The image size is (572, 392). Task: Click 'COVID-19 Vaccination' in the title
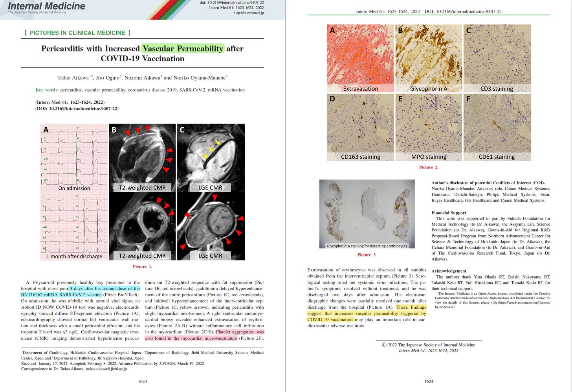point(142,59)
